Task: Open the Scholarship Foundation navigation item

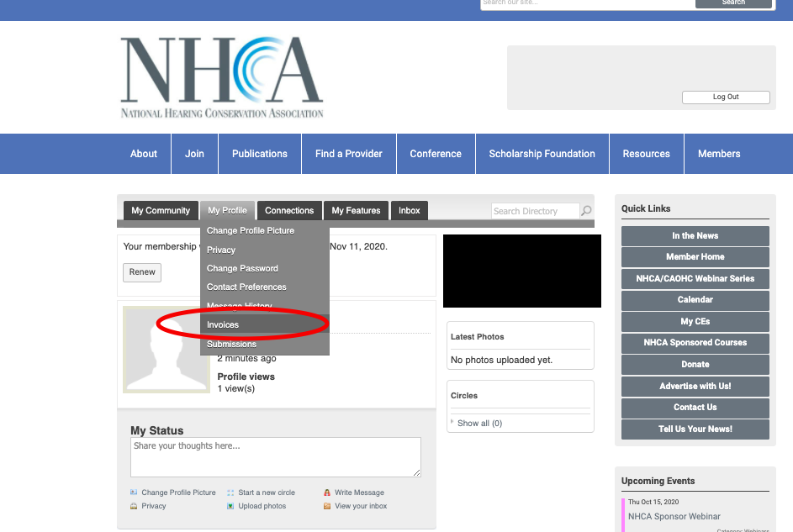Action: pos(542,154)
